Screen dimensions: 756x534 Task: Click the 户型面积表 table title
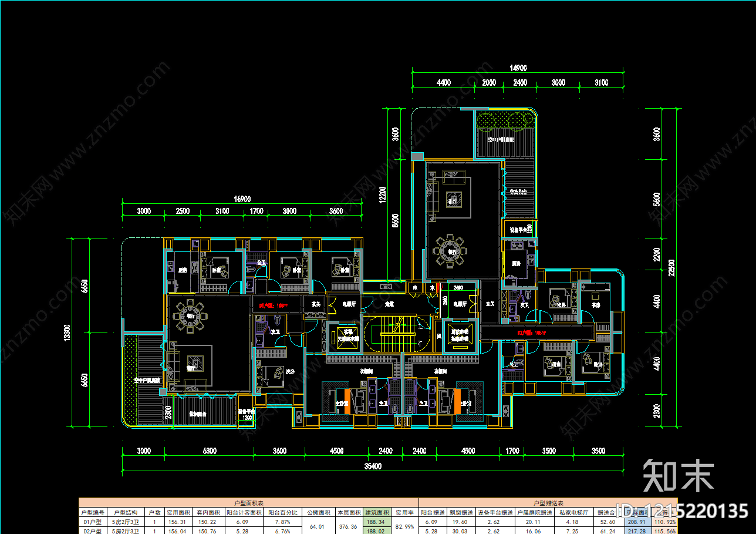pyautogui.click(x=249, y=503)
